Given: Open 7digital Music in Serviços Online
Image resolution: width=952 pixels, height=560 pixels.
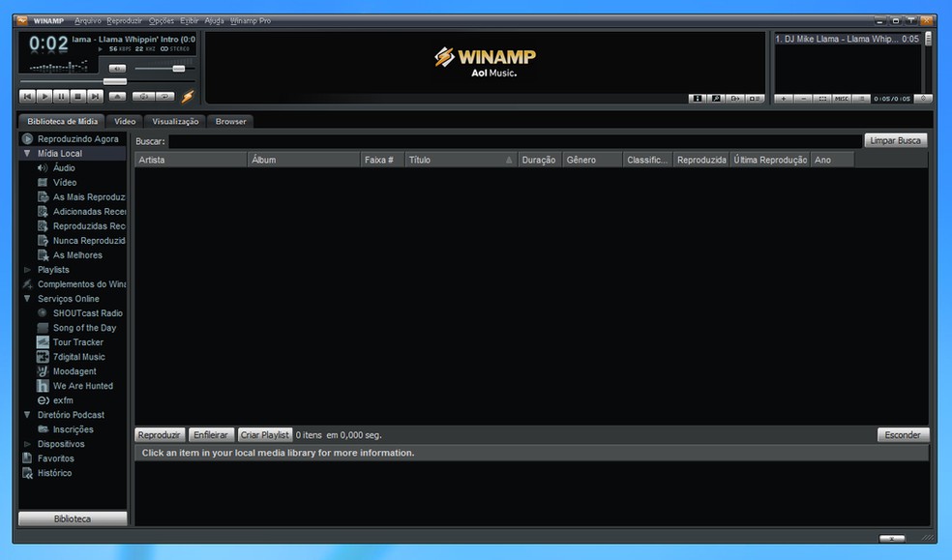Looking at the screenshot, I should coord(80,356).
